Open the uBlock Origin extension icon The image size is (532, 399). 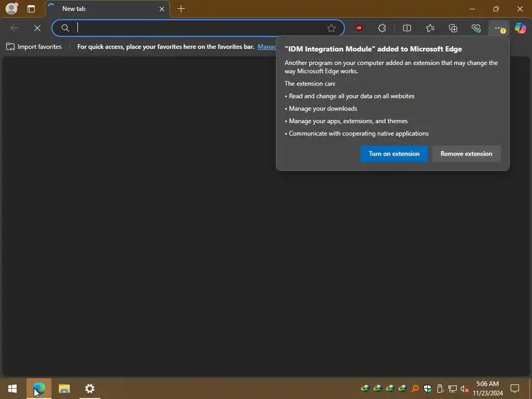(358, 28)
